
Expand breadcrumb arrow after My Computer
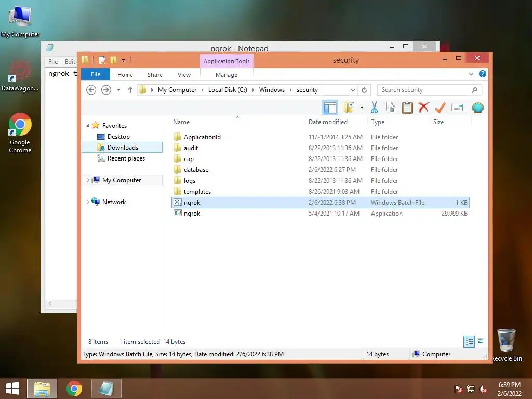click(x=203, y=90)
